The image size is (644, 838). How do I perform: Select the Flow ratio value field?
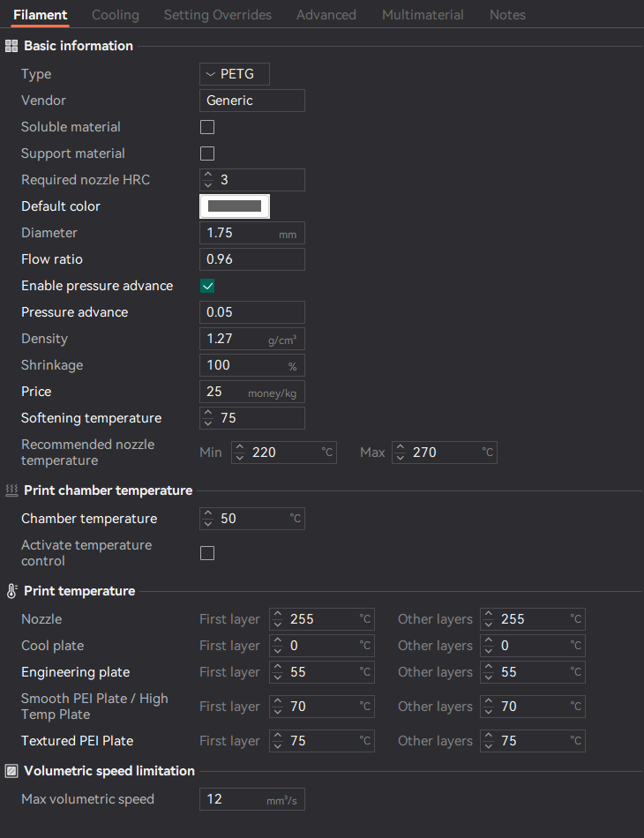pyautogui.click(x=252, y=259)
